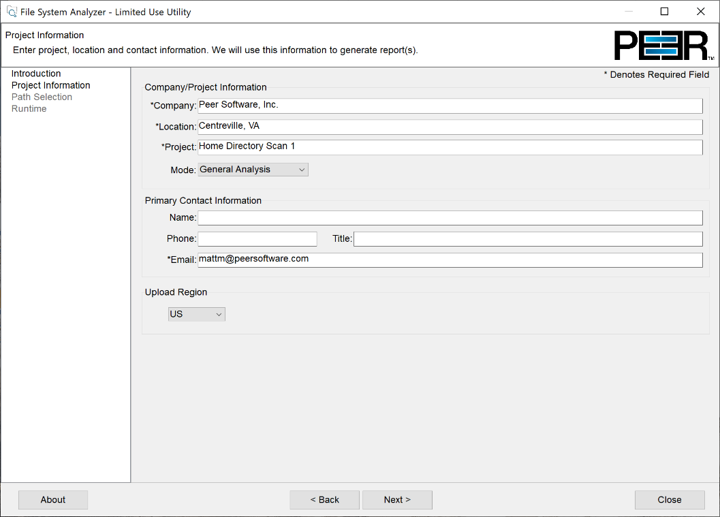This screenshot has height=517, width=720.
Task: Minimize the File System Analyzer window
Action: [x=629, y=11]
